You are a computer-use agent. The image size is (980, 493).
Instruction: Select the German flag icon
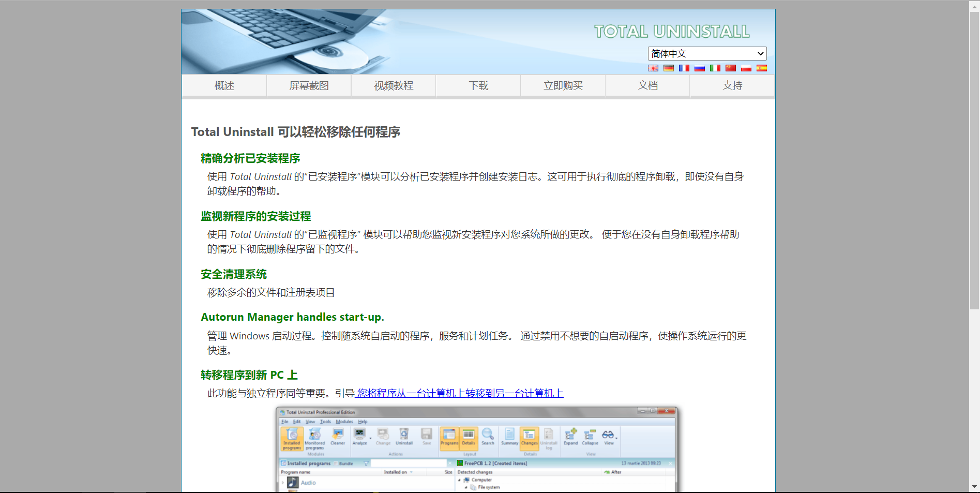669,68
